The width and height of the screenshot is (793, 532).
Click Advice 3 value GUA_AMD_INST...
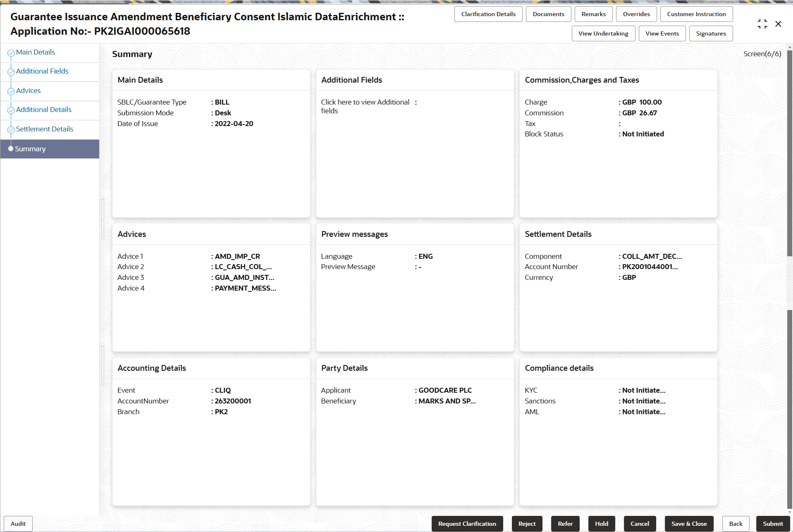click(x=244, y=277)
